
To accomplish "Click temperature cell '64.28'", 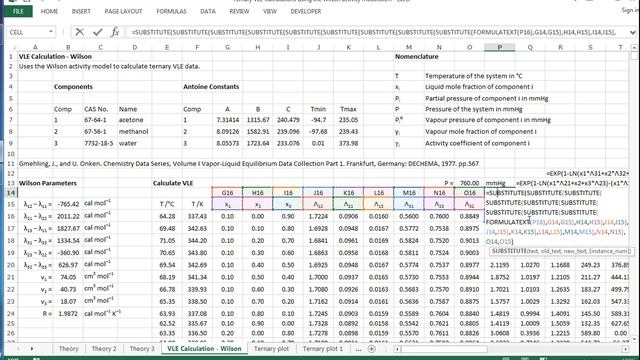I will 167,216.
